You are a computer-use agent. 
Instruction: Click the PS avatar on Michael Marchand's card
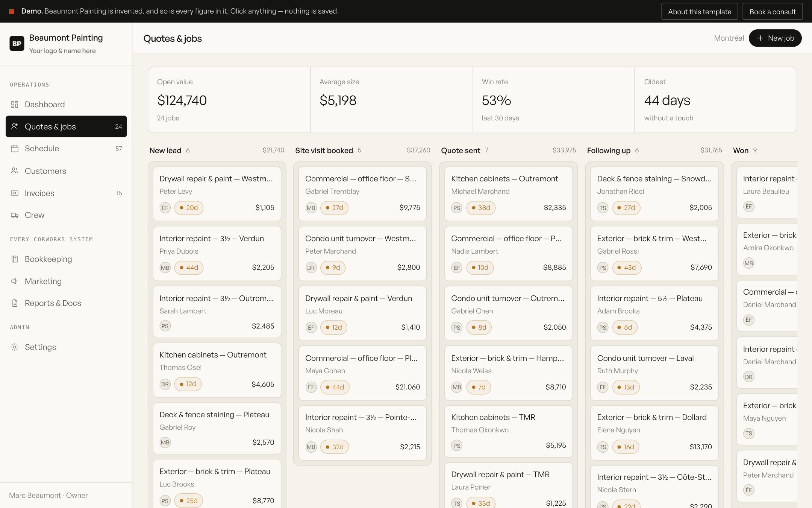tap(457, 208)
